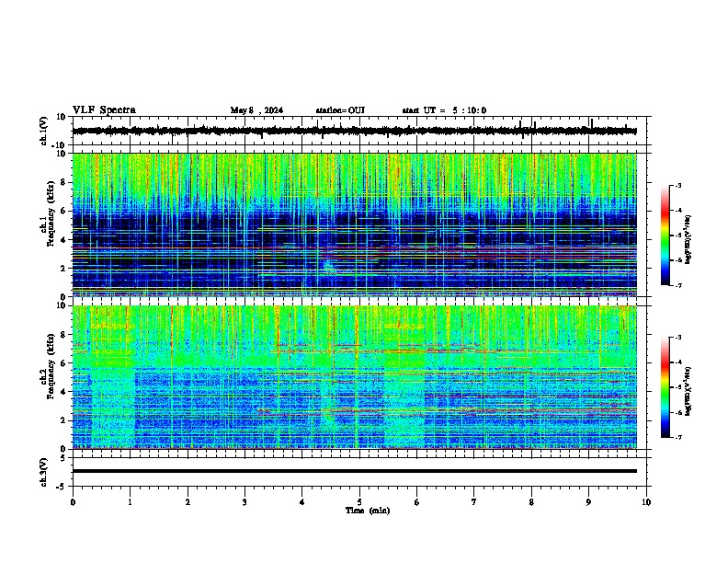The width and height of the screenshot is (728, 563).
Task: Click the "-3" label on ch.2 colorbar
Action: tap(677, 338)
